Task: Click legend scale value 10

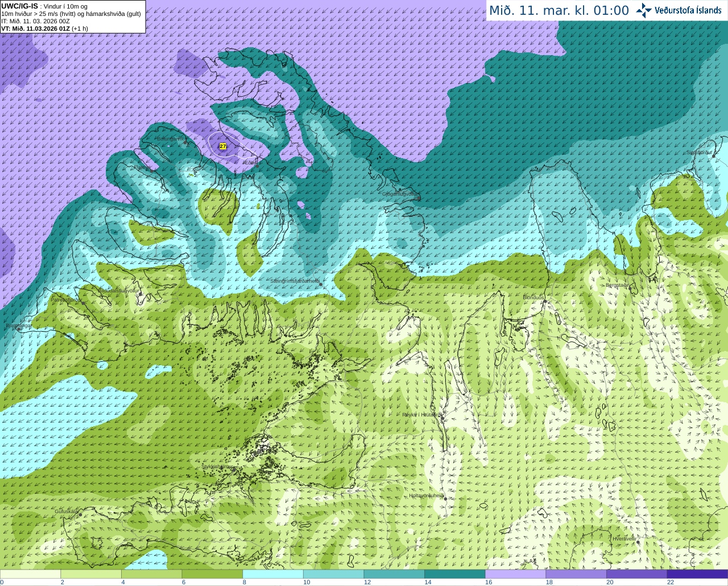Action: coord(307,582)
